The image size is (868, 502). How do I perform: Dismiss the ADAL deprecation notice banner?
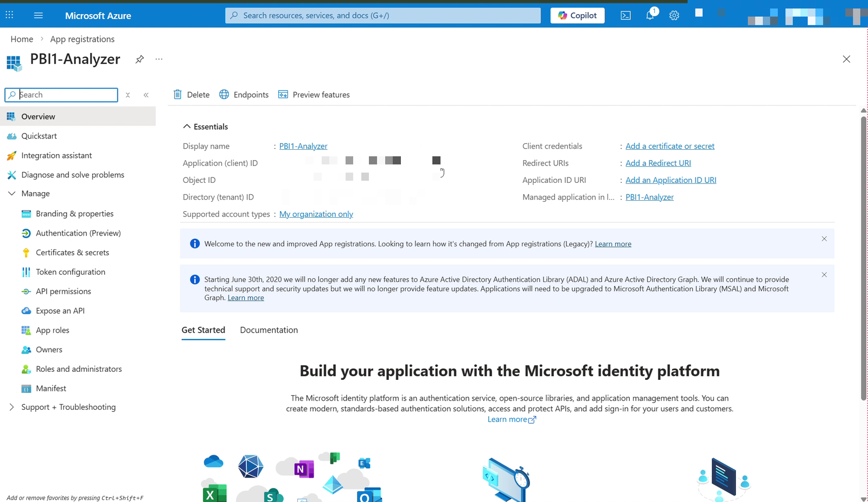point(824,275)
